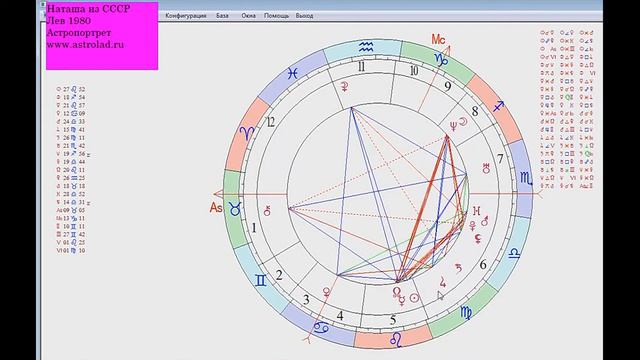Image resolution: width=640 pixels, height=360 pixels.
Task: Click the Scorpio sign on the zodiac ring
Action: pos(526,178)
